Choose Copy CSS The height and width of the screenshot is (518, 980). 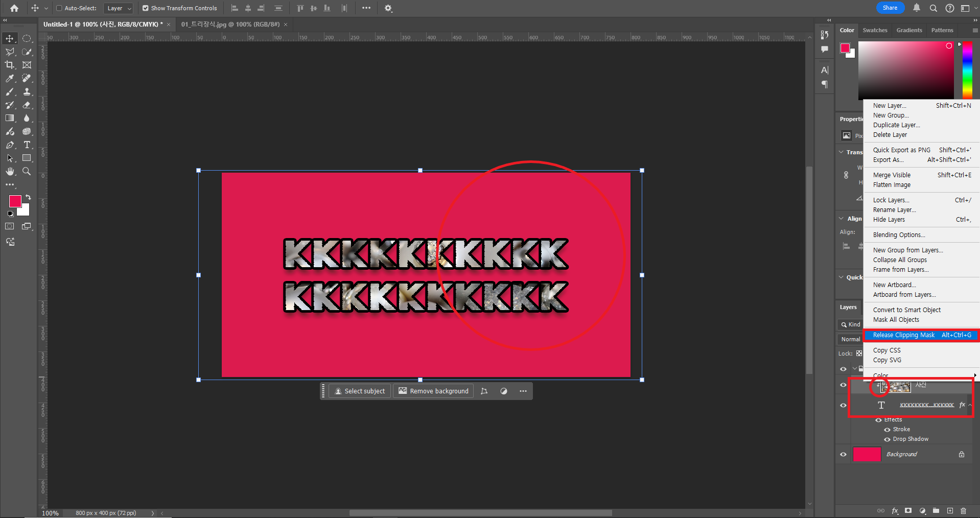pos(886,350)
